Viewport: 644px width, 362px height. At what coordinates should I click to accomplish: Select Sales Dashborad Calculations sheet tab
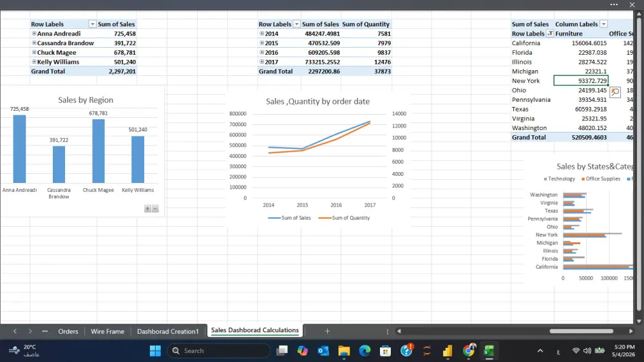(254, 330)
